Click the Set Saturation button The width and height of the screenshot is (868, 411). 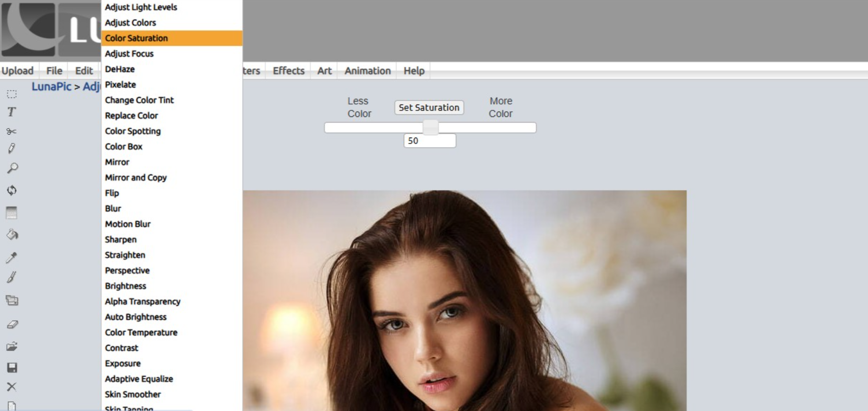[x=429, y=107]
